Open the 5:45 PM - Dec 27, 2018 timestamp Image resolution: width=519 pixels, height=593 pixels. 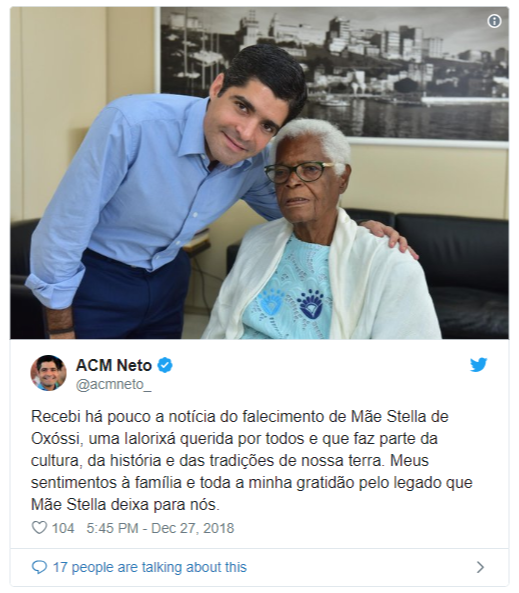click(160, 528)
